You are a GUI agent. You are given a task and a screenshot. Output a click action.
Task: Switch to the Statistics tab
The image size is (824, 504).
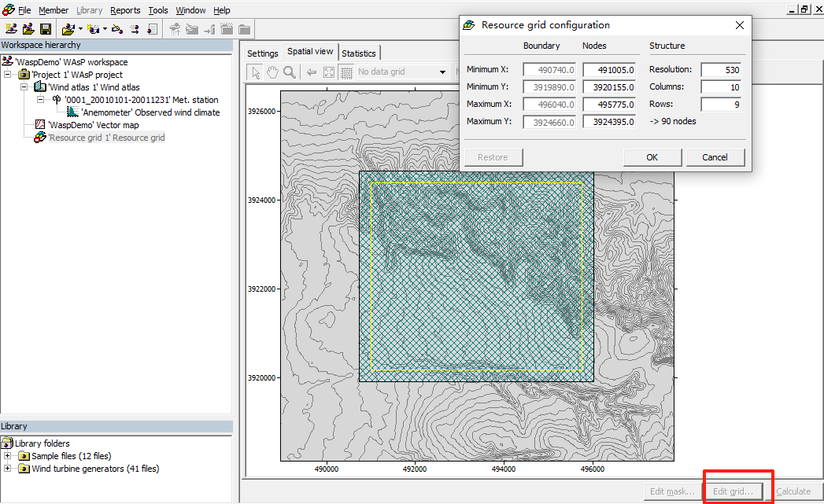(358, 53)
